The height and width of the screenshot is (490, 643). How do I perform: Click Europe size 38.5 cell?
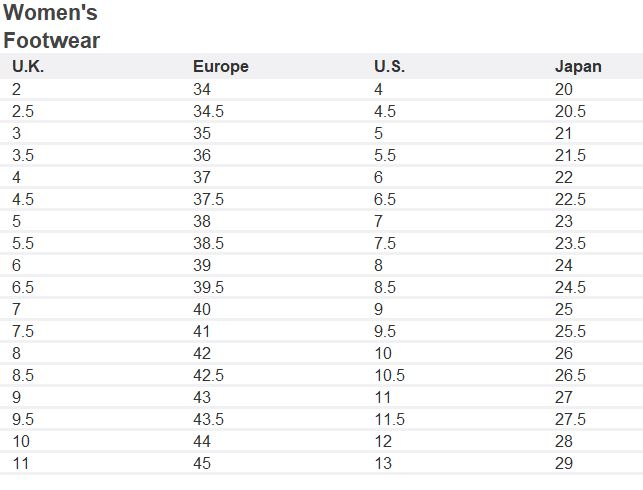pyautogui.click(x=208, y=243)
